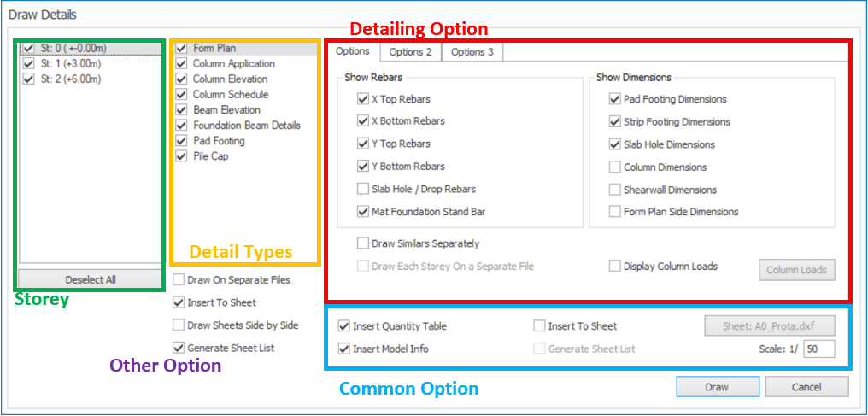Viewport: 868px width, 416px height.
Task: Click the Draw button
Action: pyautogui.click(x=718, y=387)
